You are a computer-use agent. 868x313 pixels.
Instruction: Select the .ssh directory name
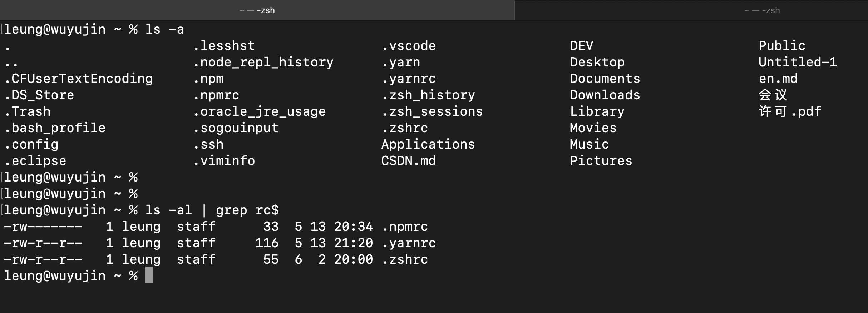tap(208, 144)
